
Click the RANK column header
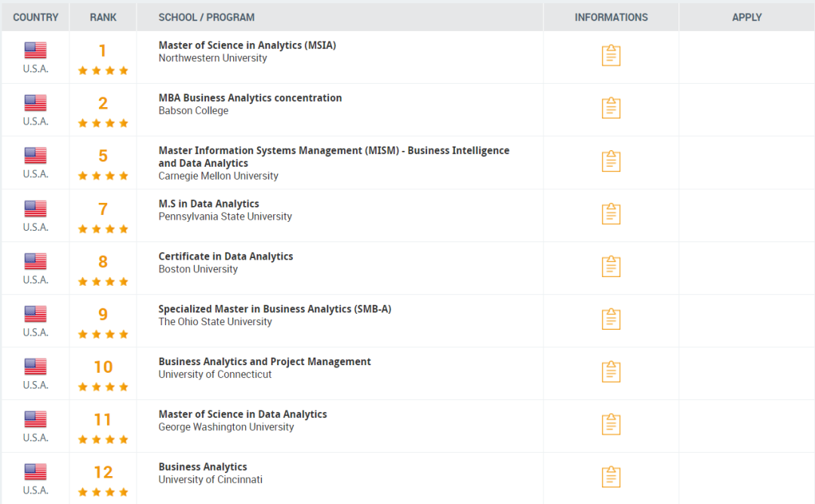pyautogui.click(x=103, y=17)
